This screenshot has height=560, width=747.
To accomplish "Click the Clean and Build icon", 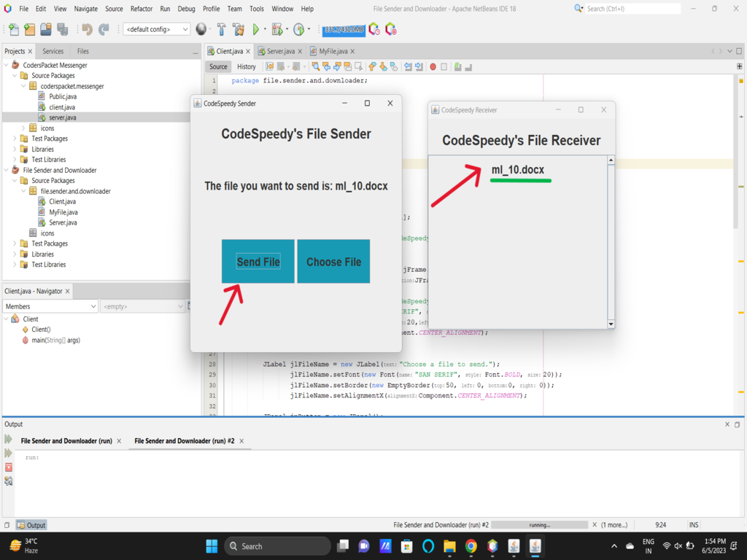I will pyautogui.click(x=239, y=29).
